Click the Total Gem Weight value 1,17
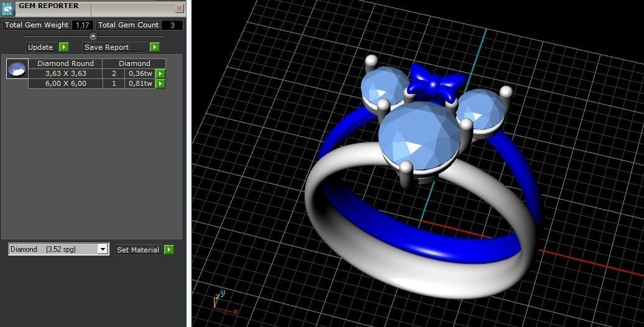644x327 pixels. (x=83, y=25)
